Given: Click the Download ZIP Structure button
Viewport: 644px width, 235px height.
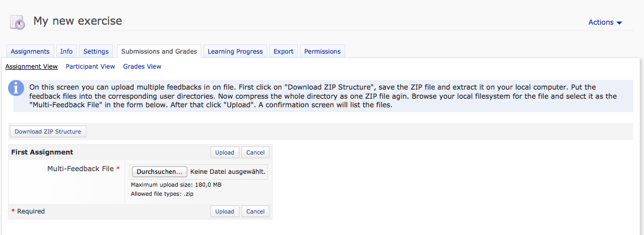Looking at the screenshot, I should pos(48,131).
